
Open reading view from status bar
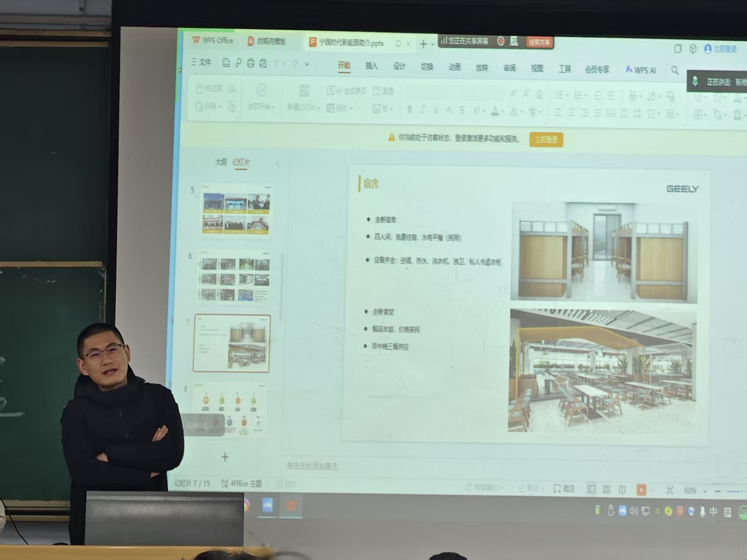pyautogui.click(x=622, y=489)
